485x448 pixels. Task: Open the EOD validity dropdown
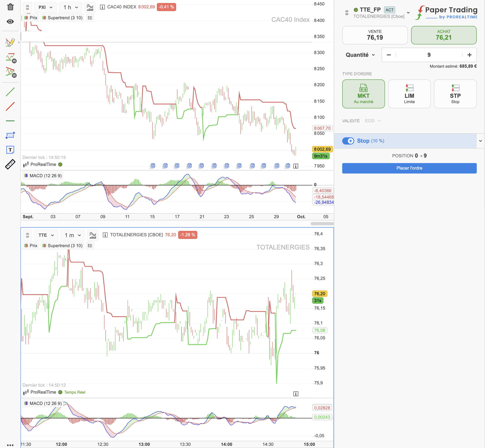click(373, 121)
